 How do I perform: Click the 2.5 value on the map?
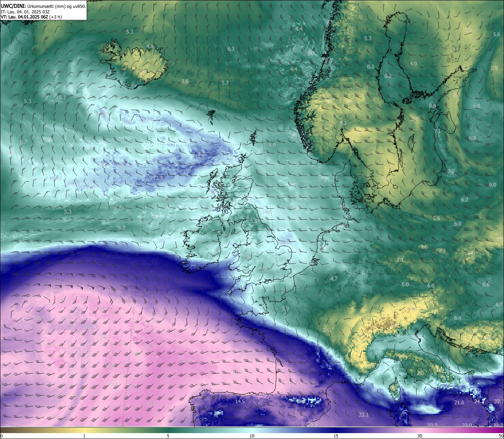pyautogui.click(x=326, y=330)
